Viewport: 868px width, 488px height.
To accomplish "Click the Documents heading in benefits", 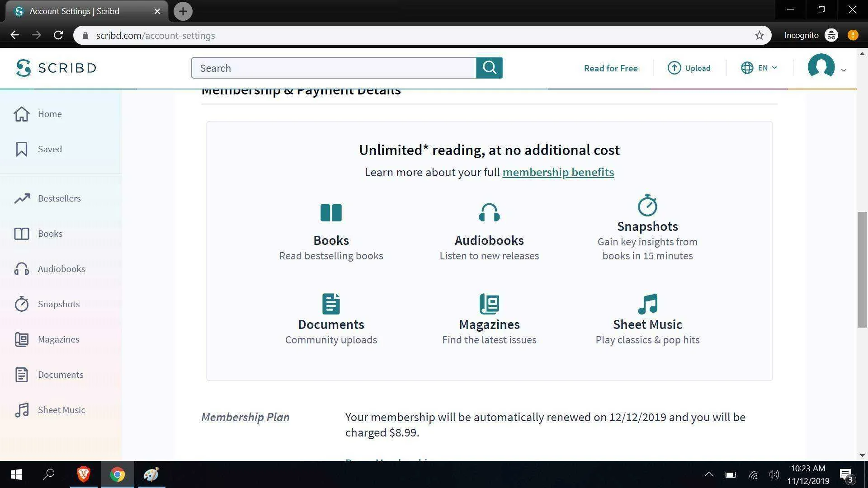I will click(x=331, y=324).
